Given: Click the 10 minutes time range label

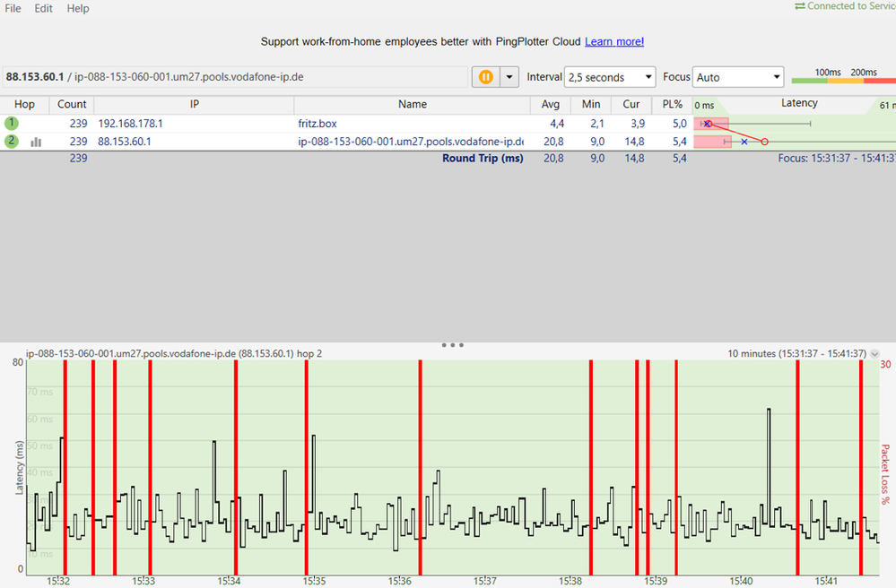Looking at the screenshot, I should (x=796, y=354).
